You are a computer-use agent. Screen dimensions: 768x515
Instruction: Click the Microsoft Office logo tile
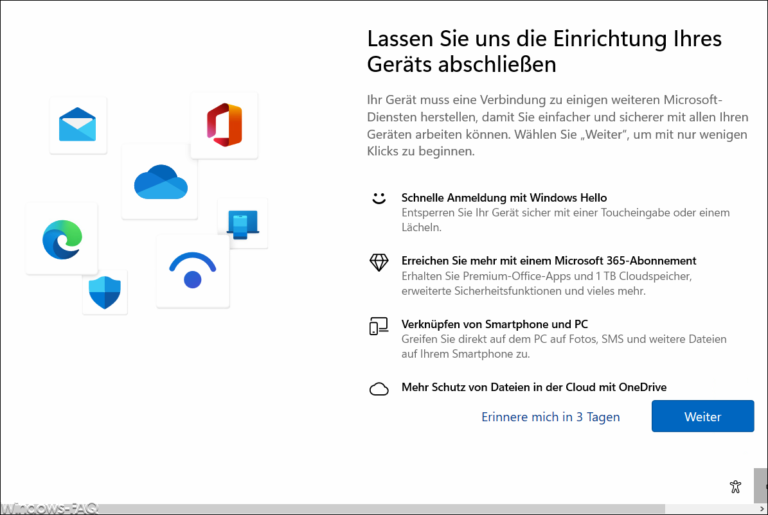tap(224, 125)
